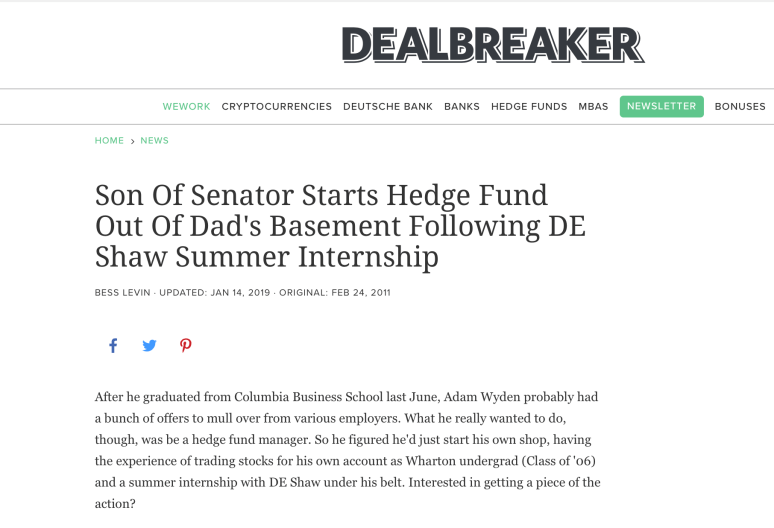Go to Cryptocurrencies section
Screen dimensions: 774x528
pos(277,107)
